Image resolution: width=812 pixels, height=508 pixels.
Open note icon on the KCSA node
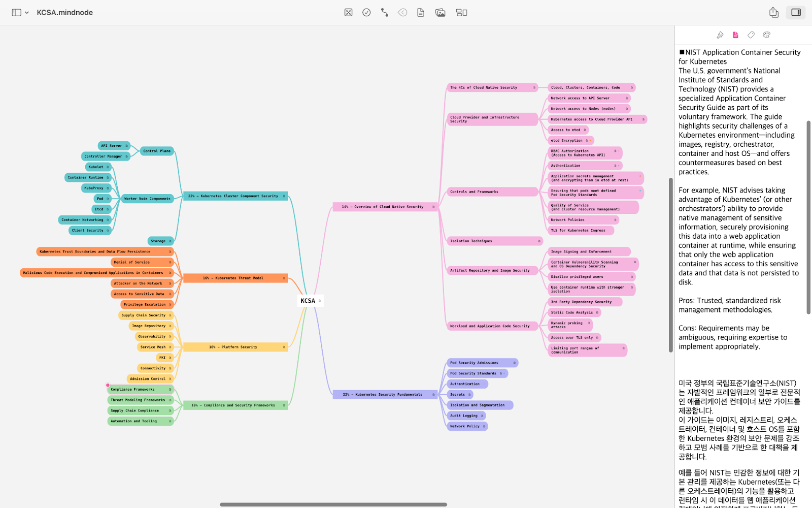319,301
